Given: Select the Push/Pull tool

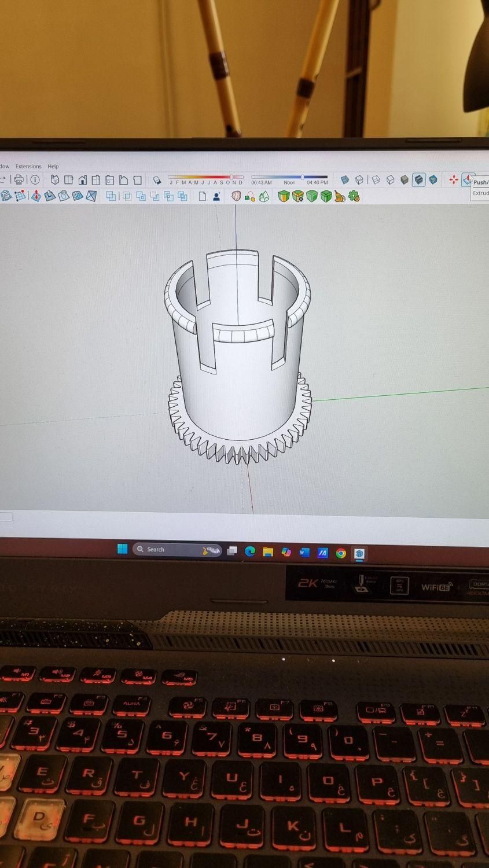Looking at the screenshot, I should coord(468,179).
